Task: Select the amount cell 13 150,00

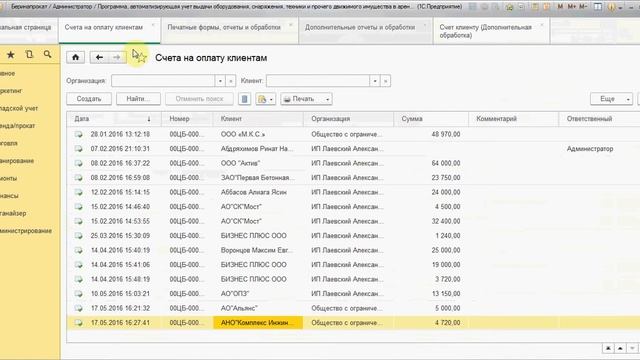Action: [x=431, y=294]
